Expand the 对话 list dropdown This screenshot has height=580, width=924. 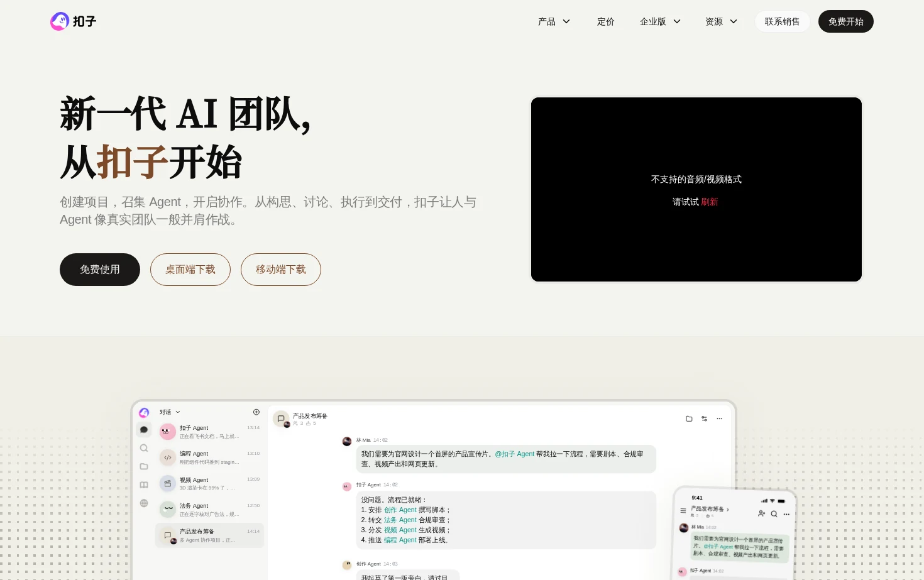tap(170, 412)
